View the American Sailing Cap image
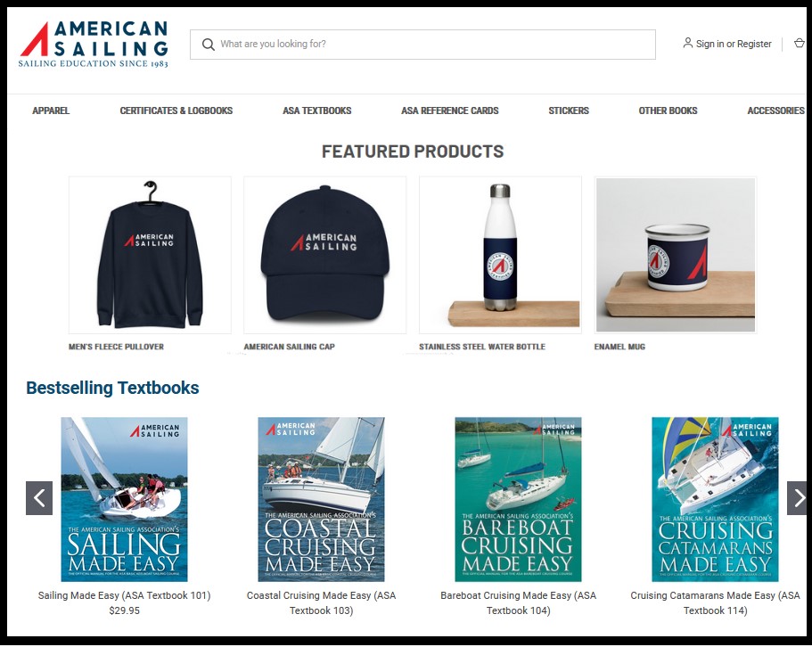Image resolution: width=812 pixels, height=647 pixels. coord(324,255)
